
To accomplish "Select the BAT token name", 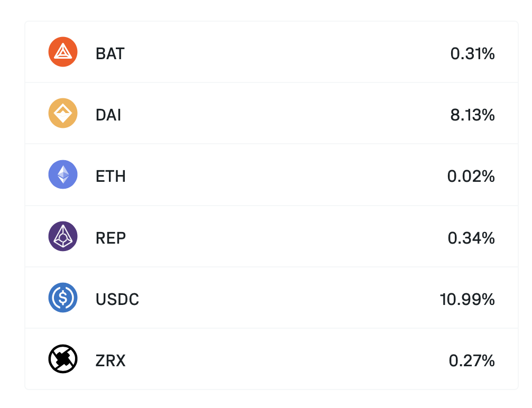I will click(x=111, y=53).
